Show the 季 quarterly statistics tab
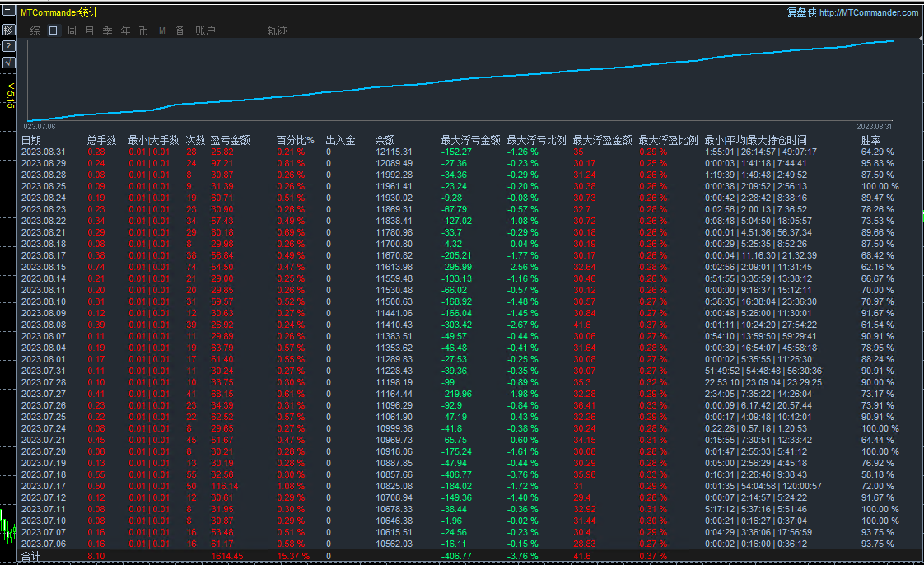 (107, 30)
